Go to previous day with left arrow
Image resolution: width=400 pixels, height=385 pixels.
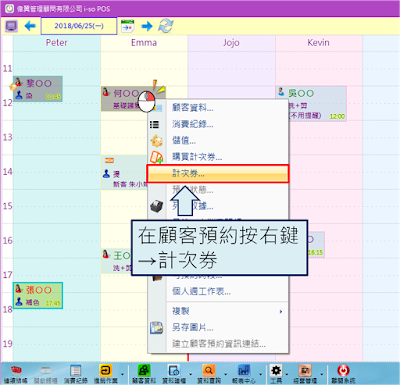(x=30, y=26)
